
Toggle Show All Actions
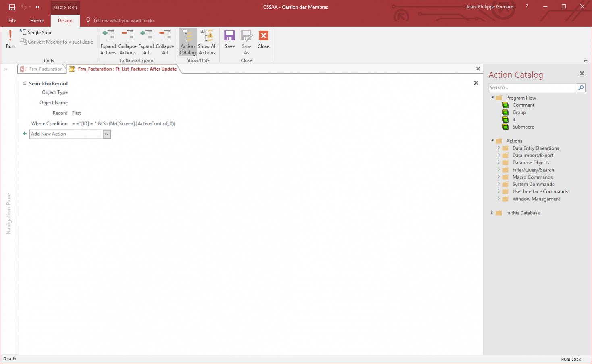point(207,42)
